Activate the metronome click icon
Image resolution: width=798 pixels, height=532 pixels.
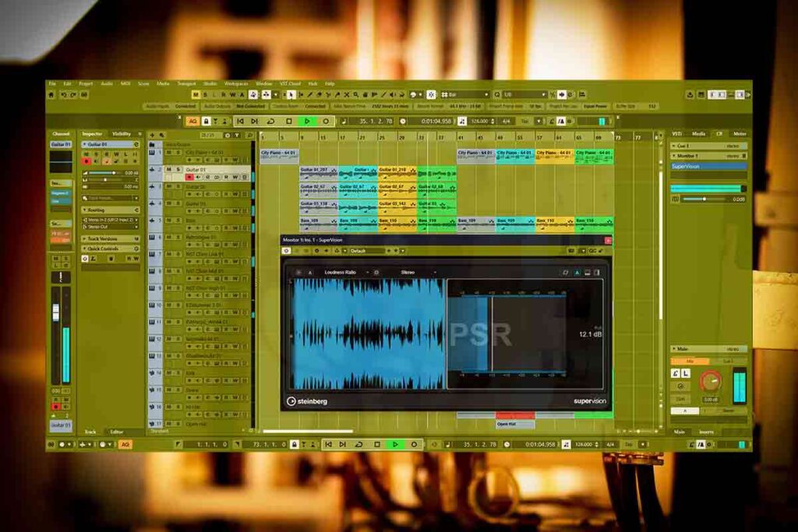(x=561, y=122)
